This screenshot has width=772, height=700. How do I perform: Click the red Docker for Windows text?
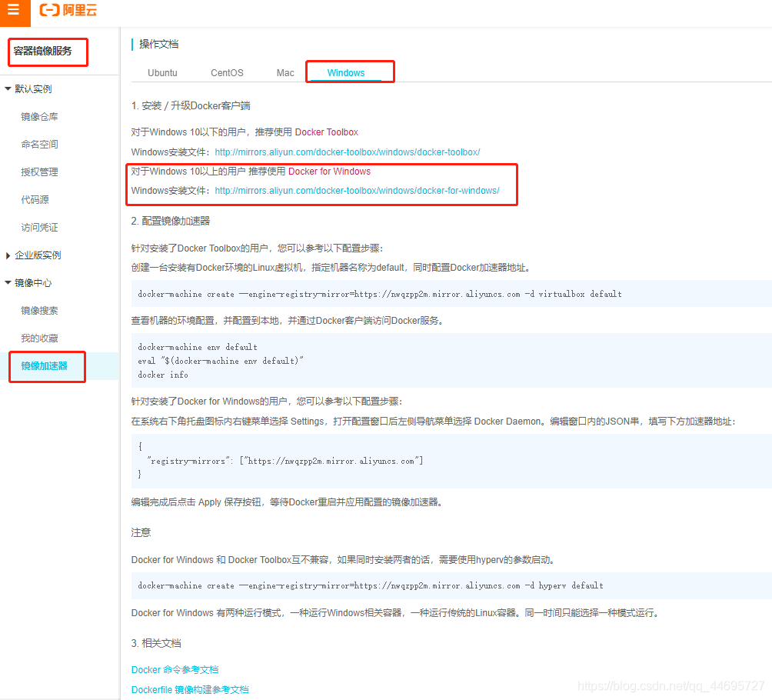point(329,172)
